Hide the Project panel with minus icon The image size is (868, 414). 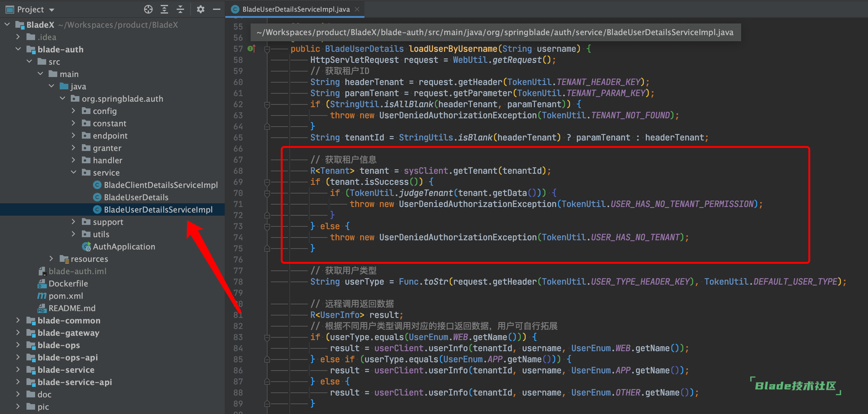pyautogui.click(x=217, y=9)
